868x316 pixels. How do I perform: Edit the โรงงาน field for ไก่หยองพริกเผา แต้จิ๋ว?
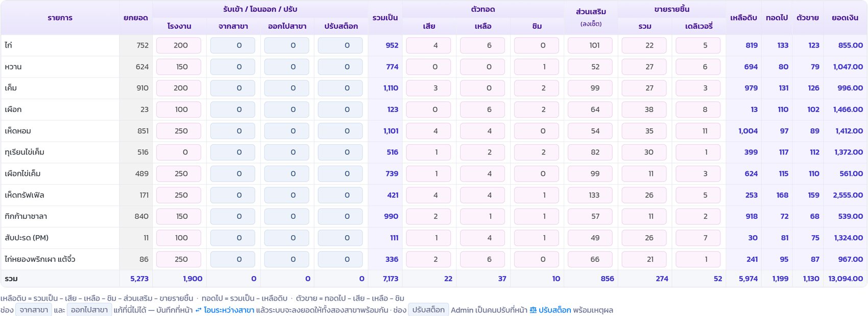(179, 259)
